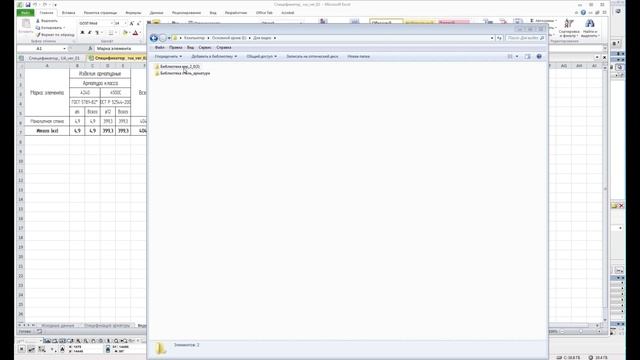Switch to Excel Главная tab
Screen dimensions: 640x360
pos(46,13)
